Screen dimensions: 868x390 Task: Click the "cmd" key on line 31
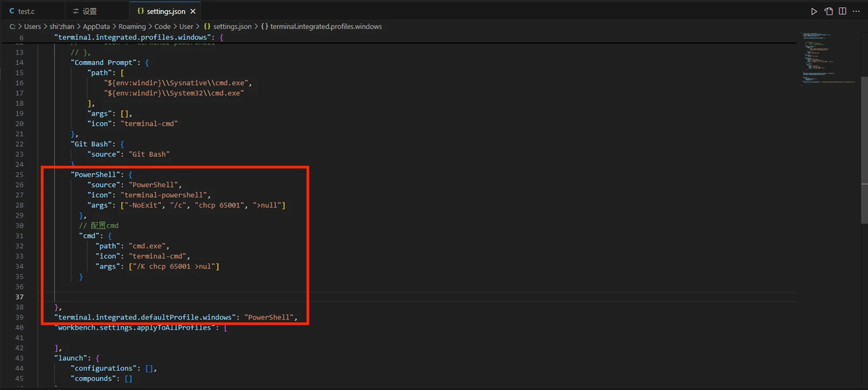tap(89, 236)
